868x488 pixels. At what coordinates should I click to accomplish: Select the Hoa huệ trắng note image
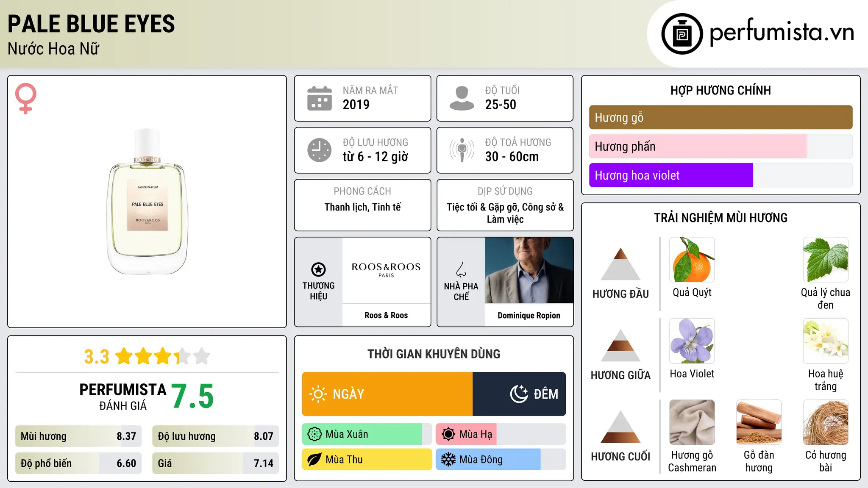[826, 341]
